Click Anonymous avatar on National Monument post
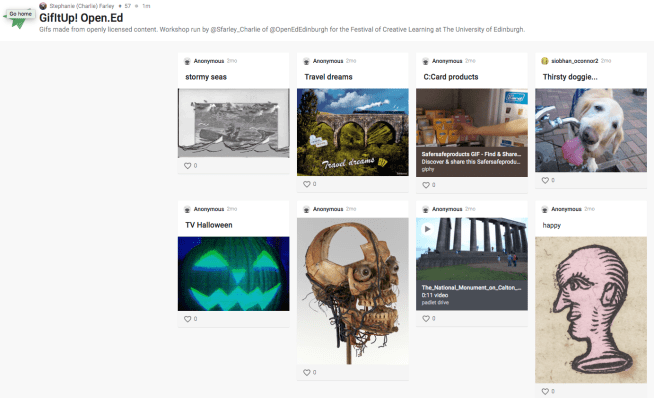The image size is (654, 398). tap(425, 209)
